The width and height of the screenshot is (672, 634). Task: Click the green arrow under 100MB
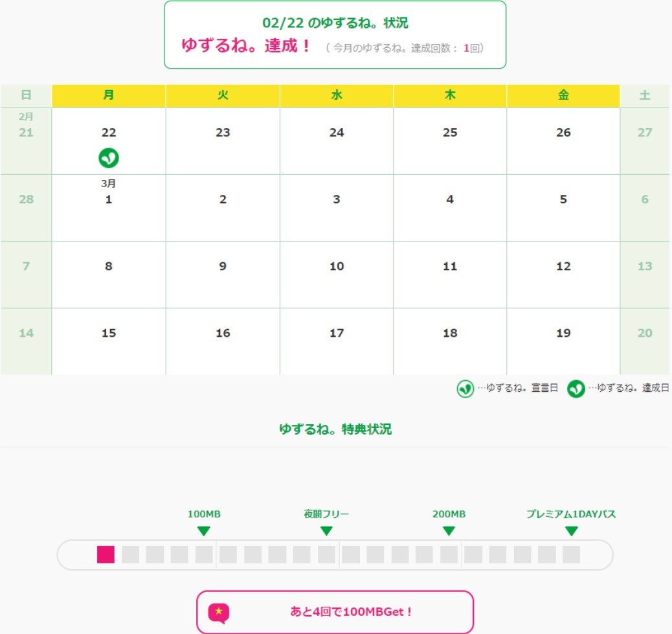pyautogui.click(x=204, y=531)
